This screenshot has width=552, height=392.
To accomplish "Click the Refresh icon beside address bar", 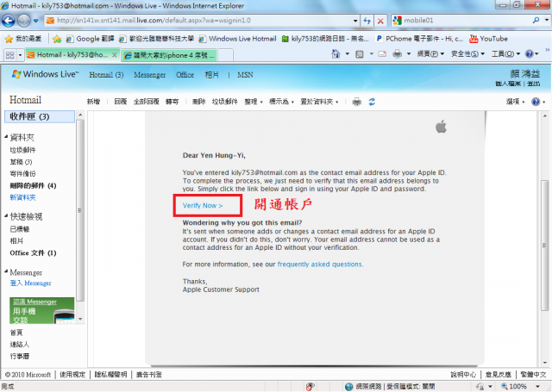I will 367,21.
